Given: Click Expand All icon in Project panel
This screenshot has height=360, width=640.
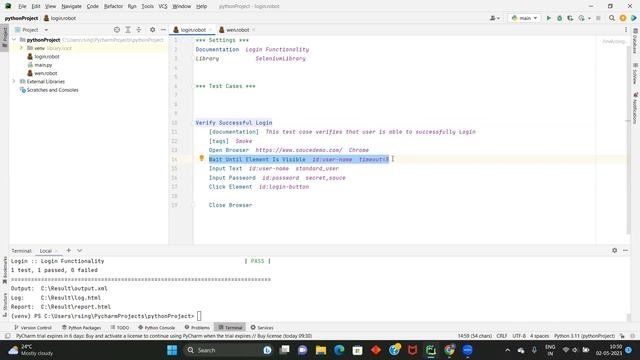Looking at the screenshot, I should tap(128, 30).
